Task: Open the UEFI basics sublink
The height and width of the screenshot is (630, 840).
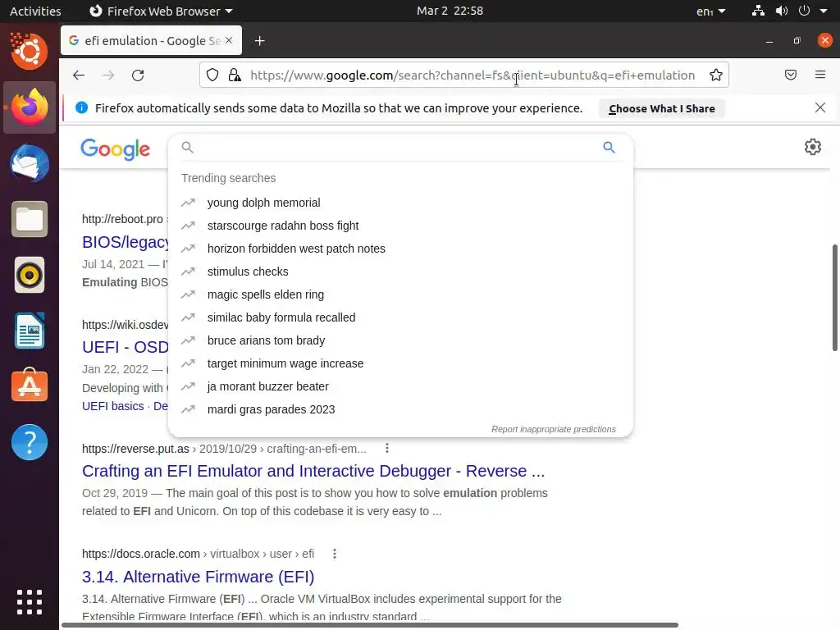Action: 113,406
